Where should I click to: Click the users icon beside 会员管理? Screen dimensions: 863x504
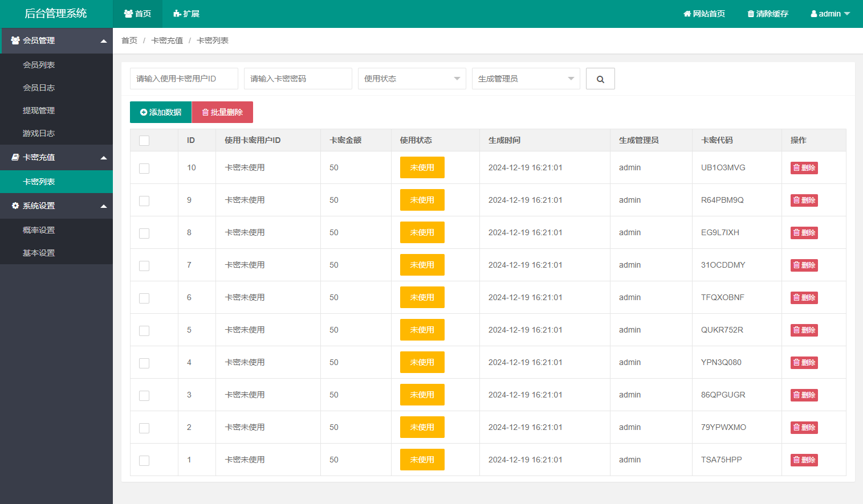click(14, 40)
